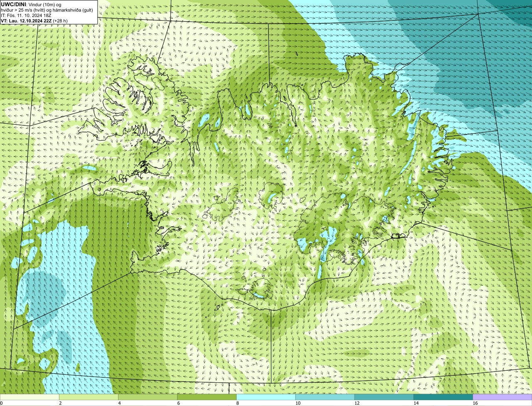This screenshot has width=532, height=406.
Task: Click the line "hviður > 25 m/s (hvítt) og hámarkshviða (gult)"
Action: pos(47,10)
